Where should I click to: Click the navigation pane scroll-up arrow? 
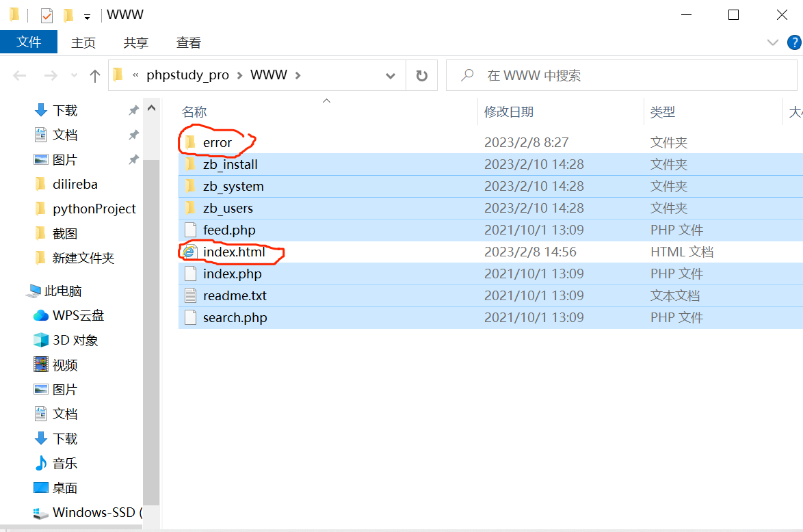pos(151,108)
